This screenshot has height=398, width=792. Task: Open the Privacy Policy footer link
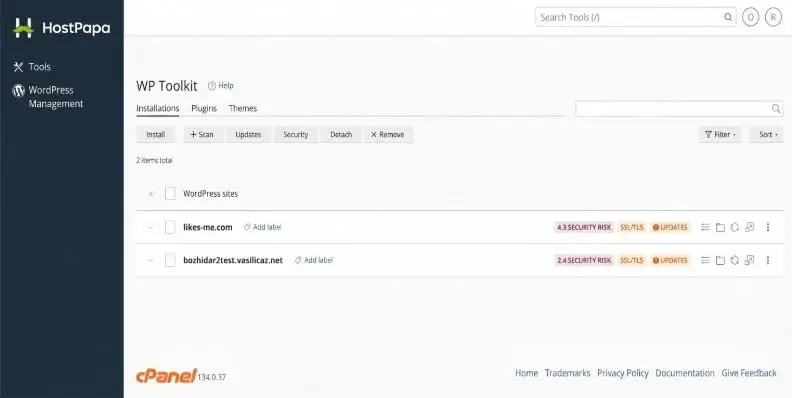pos(623,373)
